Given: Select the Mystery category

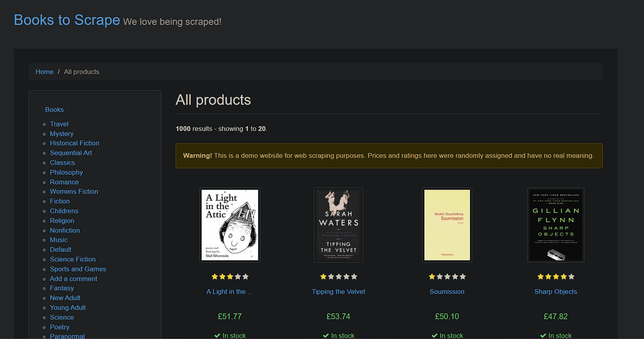Looking at the screenshot, I should tap(62, 134).
